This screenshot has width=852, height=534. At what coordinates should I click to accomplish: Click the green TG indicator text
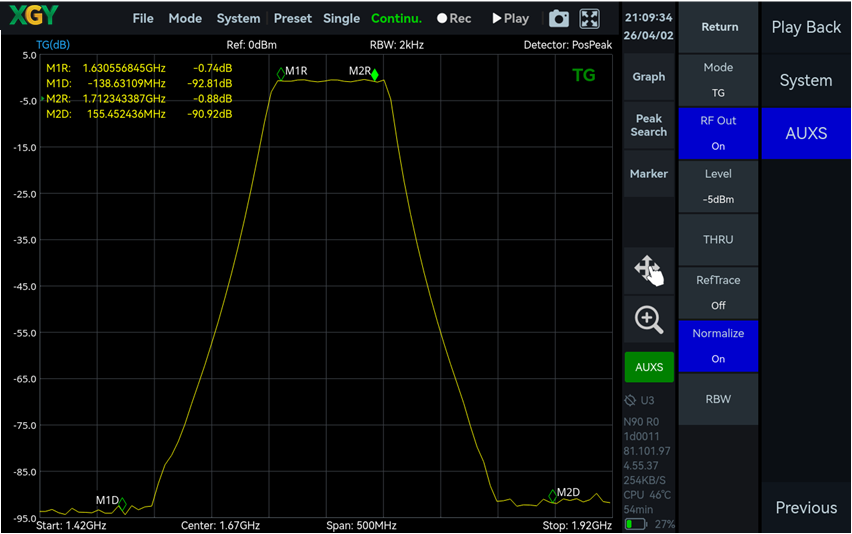click(x=584, y=75)
